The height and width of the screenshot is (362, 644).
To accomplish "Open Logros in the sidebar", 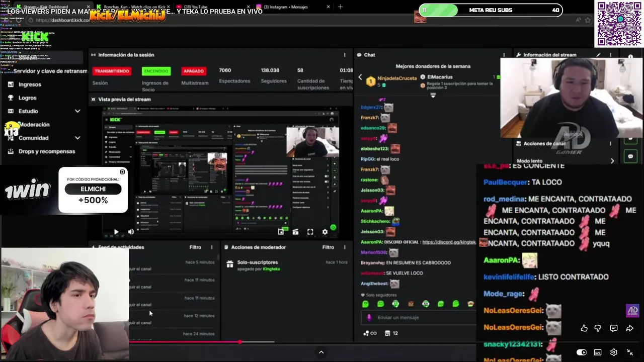I will click(27, 98).
